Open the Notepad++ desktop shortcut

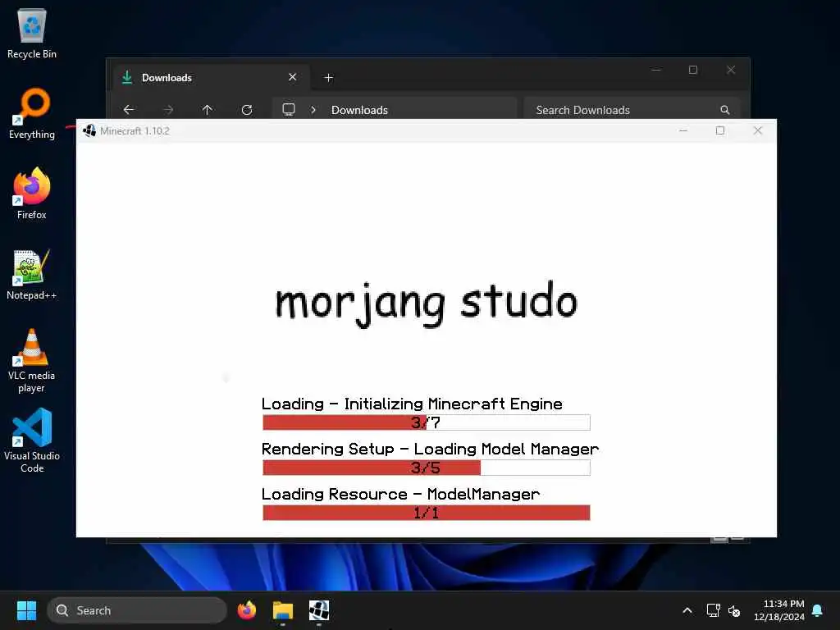click(x=32, y=274)
